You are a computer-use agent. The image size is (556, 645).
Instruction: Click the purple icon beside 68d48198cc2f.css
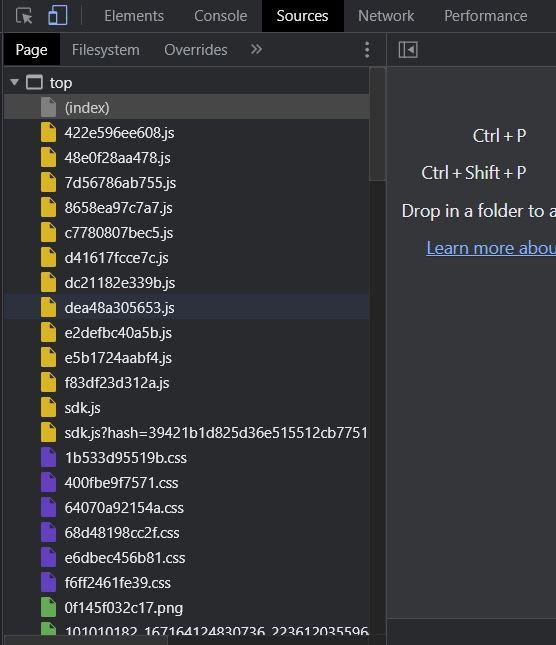click(x=48, y=532)
